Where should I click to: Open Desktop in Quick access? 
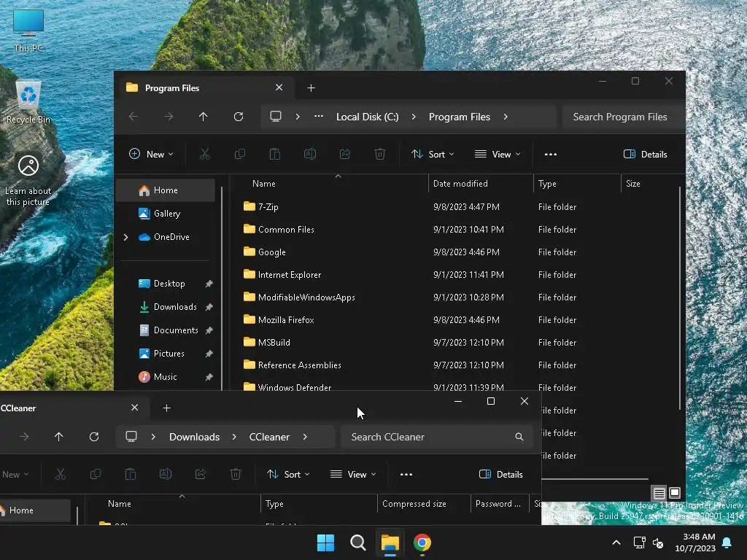(169, 284)
